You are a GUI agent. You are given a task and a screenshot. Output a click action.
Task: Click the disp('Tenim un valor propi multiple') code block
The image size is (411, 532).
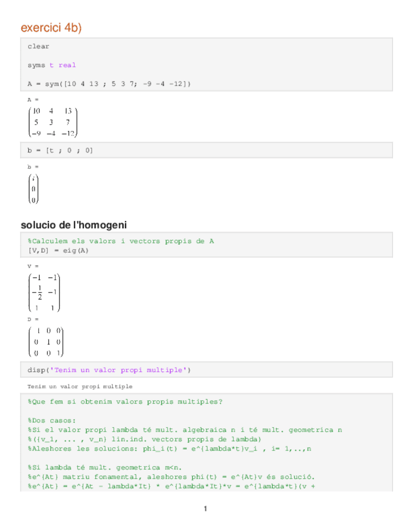pyautogui.click(x=108, y=370)
